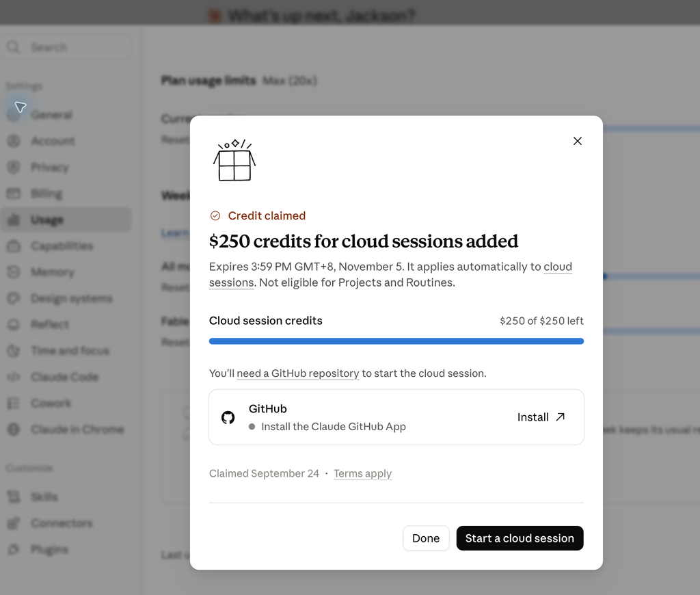This screenshot has width=700, height=595.
Task: Close the credit claimed dialog
Action: [577, 141]
